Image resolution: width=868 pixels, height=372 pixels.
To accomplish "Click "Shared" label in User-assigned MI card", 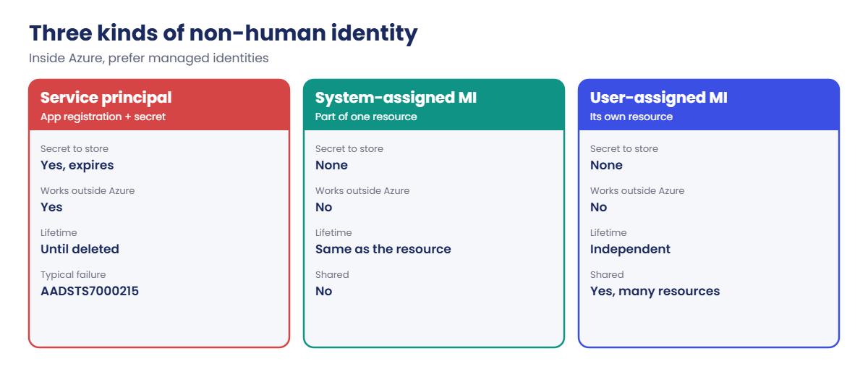I will [607, 275].
